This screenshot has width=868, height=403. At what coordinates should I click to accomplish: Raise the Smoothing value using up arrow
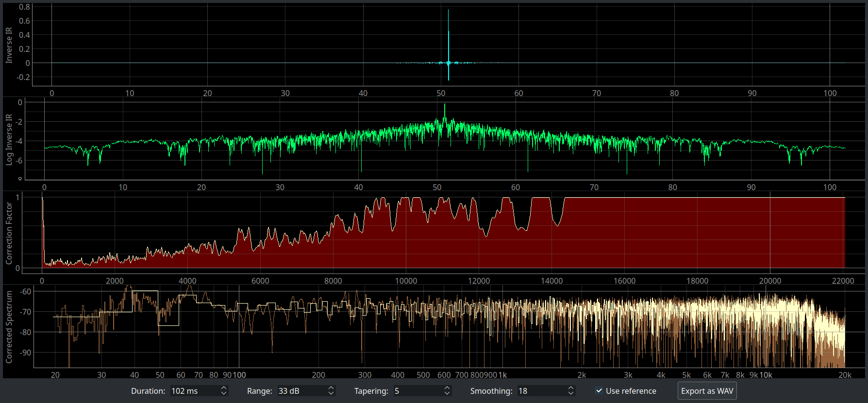click(x=571, y=388)
